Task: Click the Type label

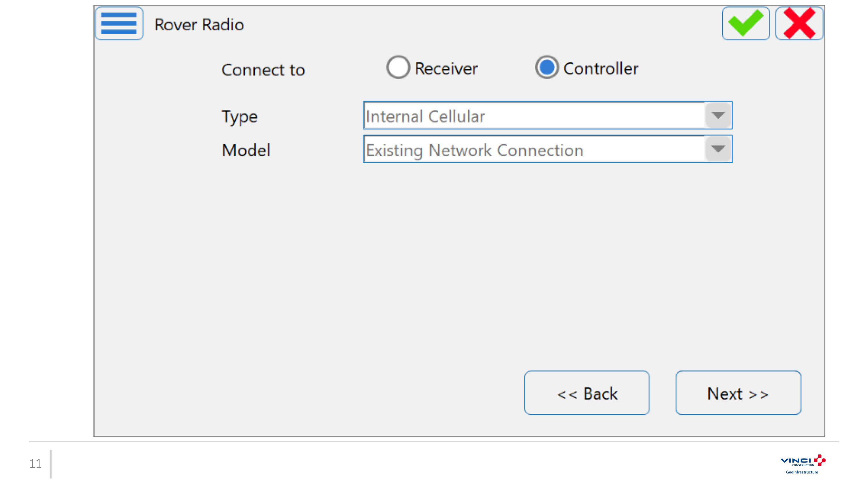Action: point(240,117)
